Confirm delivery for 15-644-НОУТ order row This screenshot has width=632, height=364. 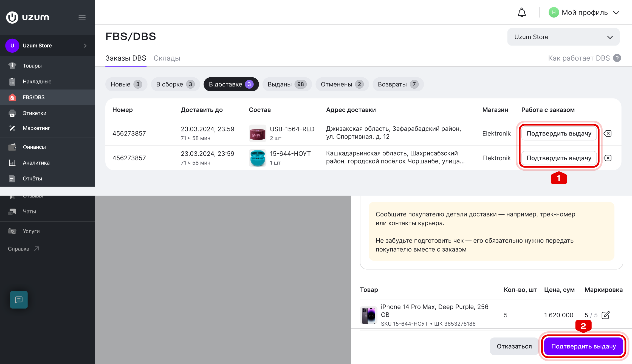pos(559,158)
